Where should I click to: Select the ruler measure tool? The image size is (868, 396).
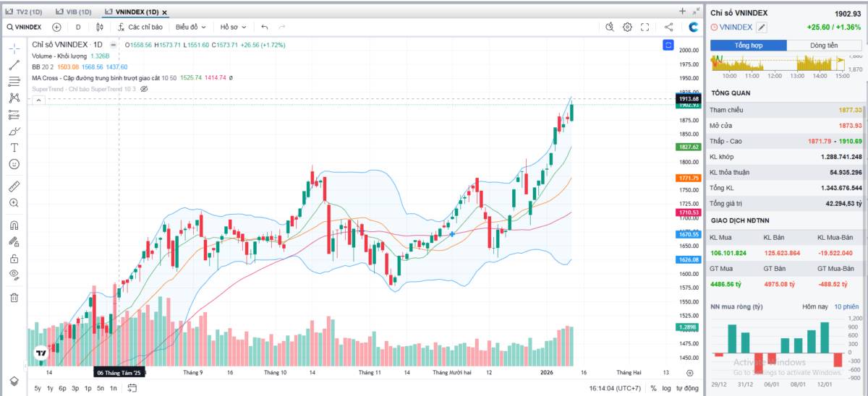[14, 186]
